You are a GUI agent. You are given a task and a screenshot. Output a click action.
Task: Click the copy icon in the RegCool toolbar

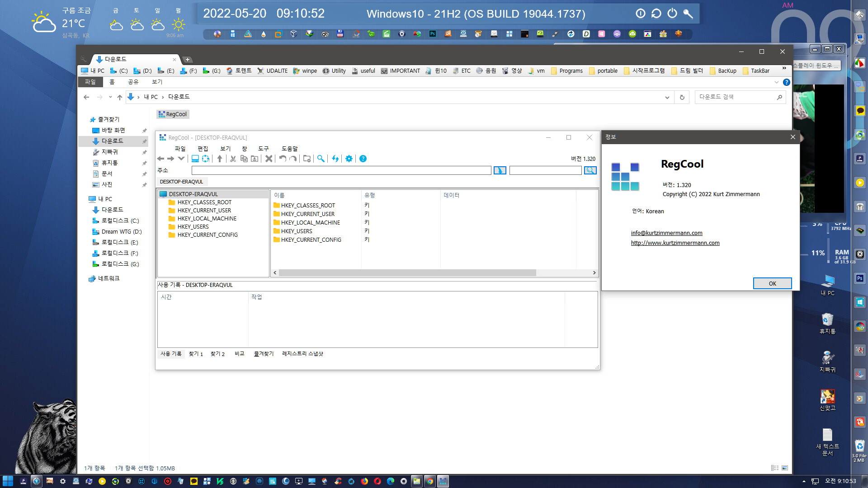pyautogui.click(x=244, y=159)
